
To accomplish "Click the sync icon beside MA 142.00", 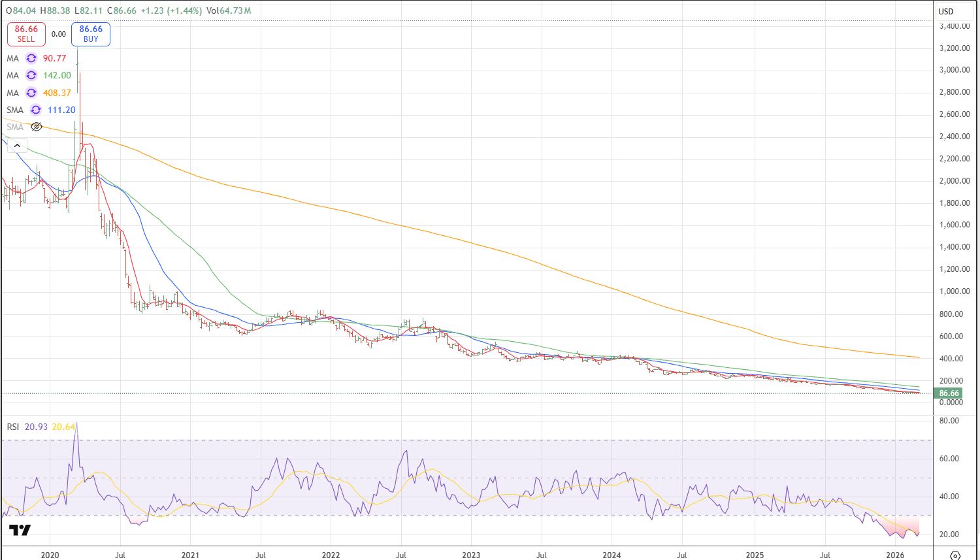I will coord(31,75).
